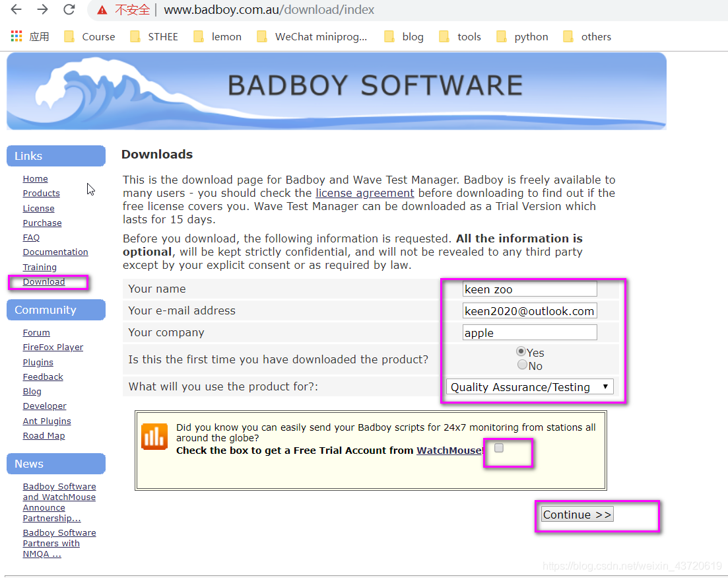Open the STHEE bookmark folder

click(154, 37)
